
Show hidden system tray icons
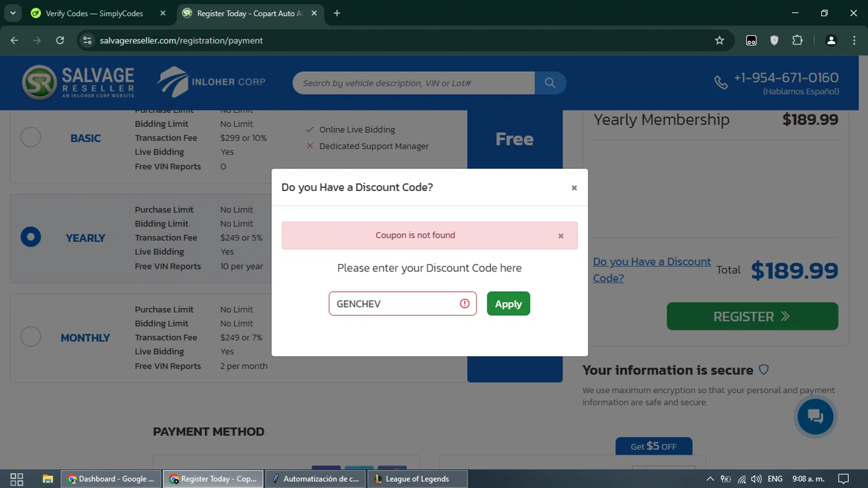click(710, 479)
